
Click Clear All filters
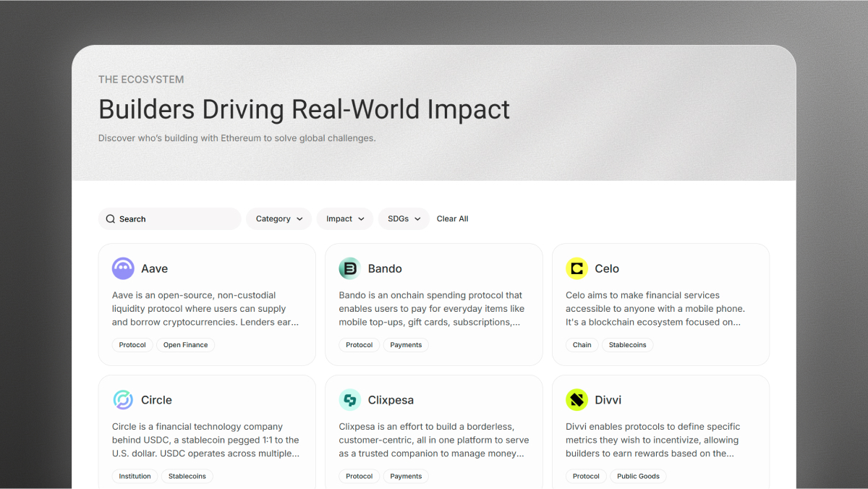453,218
